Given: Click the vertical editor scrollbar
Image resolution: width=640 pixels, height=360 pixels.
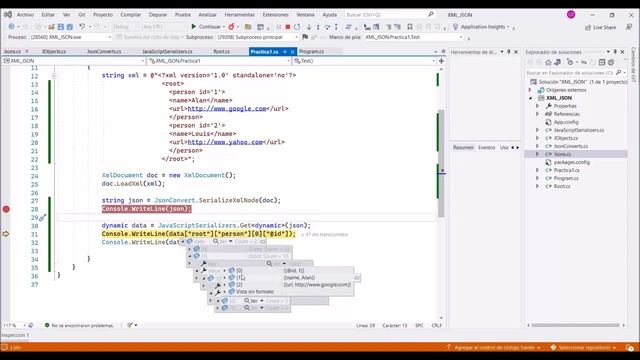Looking at the screenshot, I should [x=441, y=163].
